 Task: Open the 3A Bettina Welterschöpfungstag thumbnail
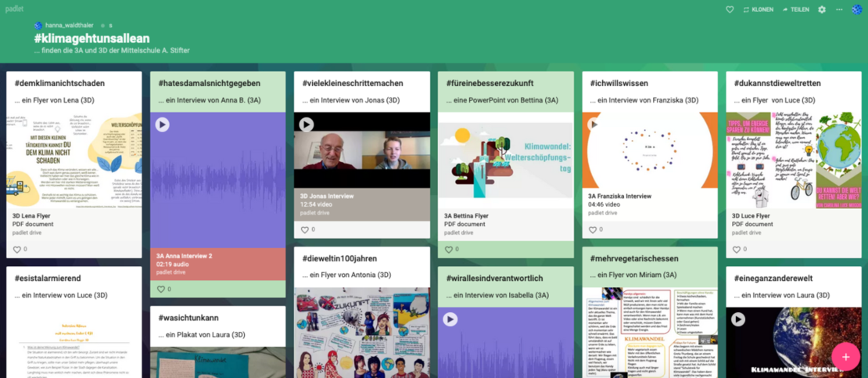tap(506, 160)
